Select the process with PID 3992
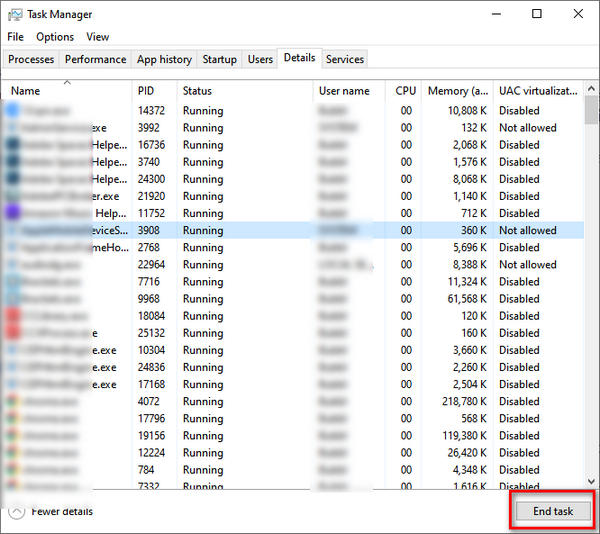 [x=293, y=128]
